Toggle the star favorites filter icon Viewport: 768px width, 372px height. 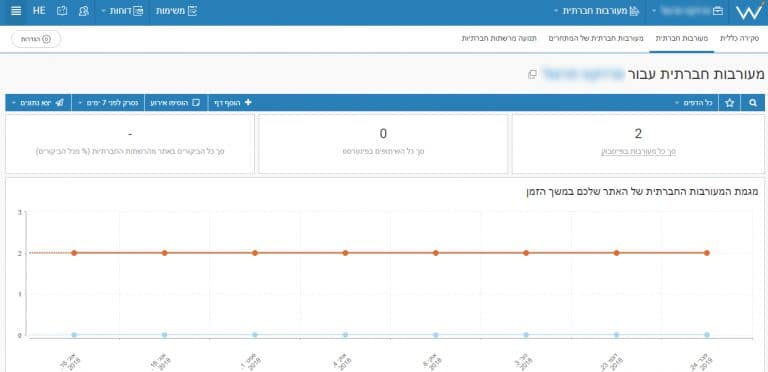click(730, 103)
